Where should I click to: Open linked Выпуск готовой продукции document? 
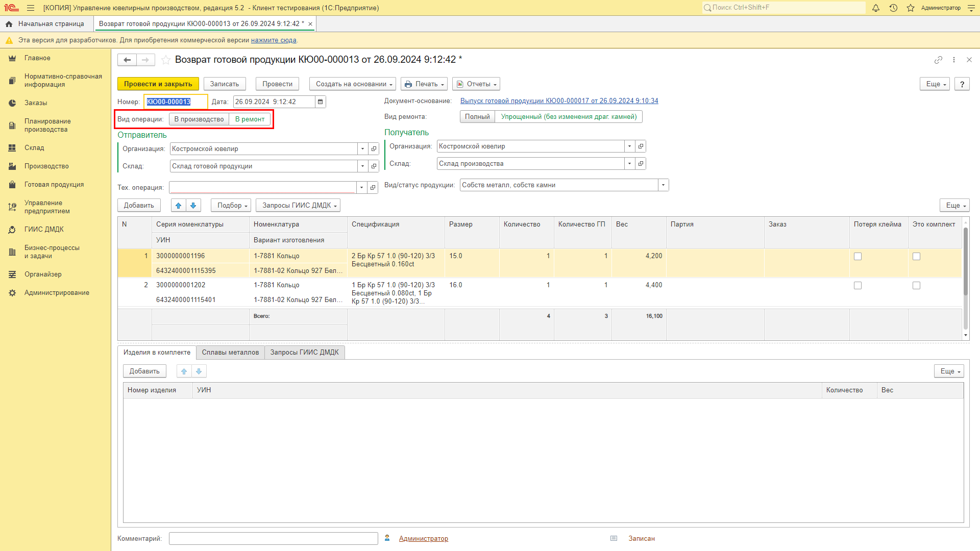(x=559, y=101)
